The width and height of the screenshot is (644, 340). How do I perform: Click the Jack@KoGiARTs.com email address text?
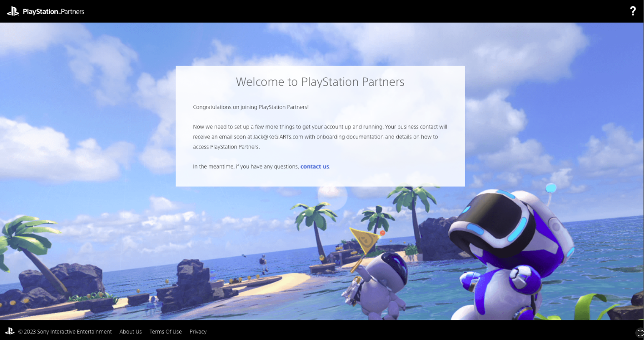click(278, 137)
